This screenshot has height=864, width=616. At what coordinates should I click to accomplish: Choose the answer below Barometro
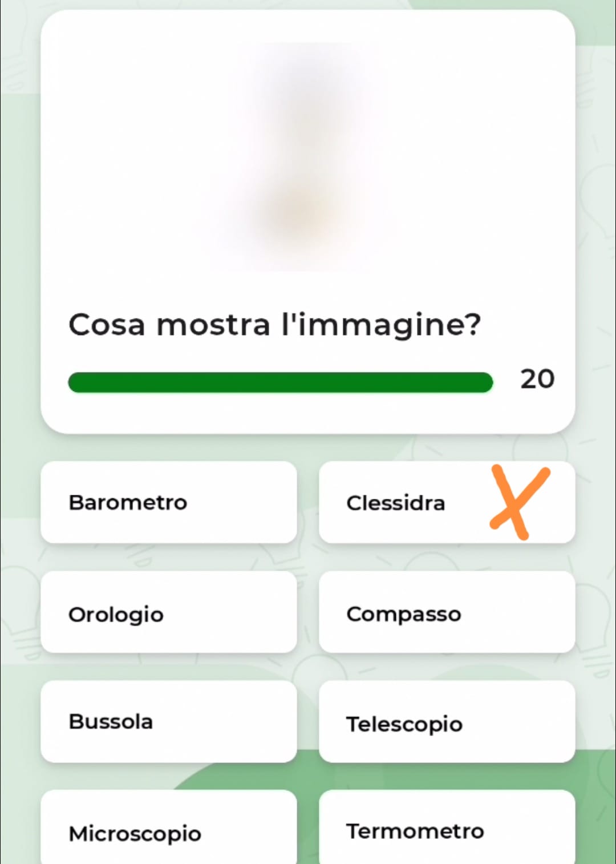click(x=169, y=612)
